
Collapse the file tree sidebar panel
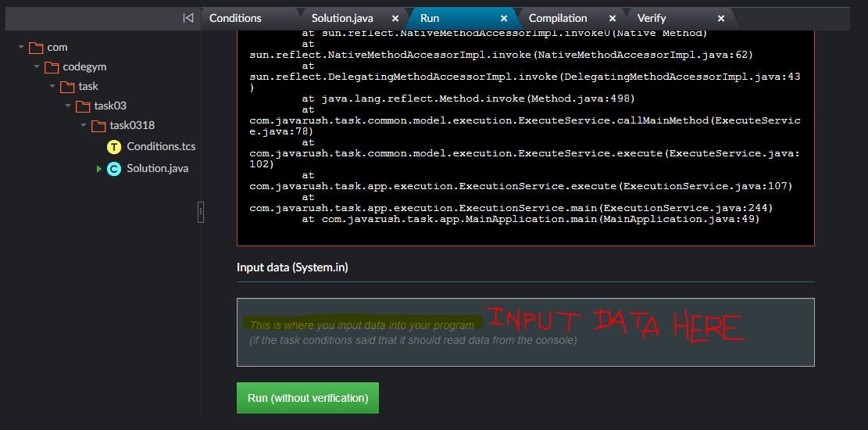click(x=188, y=18)
